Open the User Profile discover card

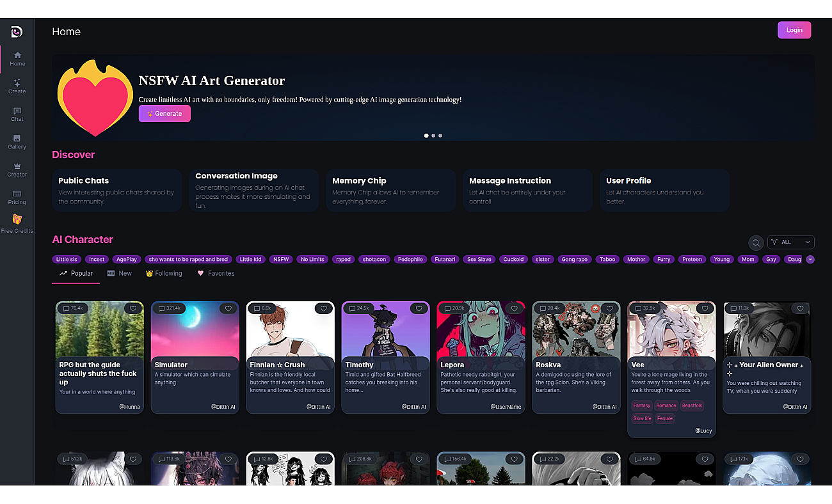coord(665,190)
